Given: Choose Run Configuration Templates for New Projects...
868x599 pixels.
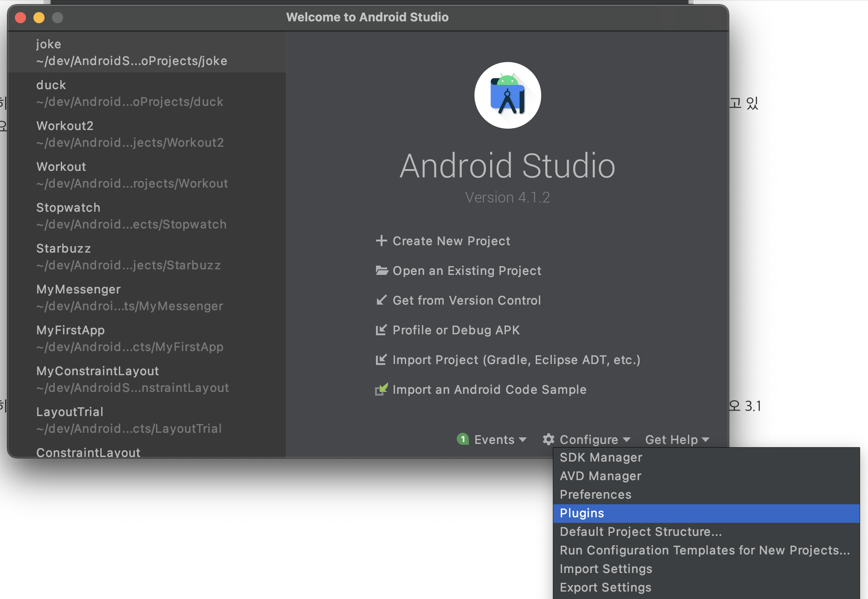Looking at the screenshot, I should pos(706,550).
